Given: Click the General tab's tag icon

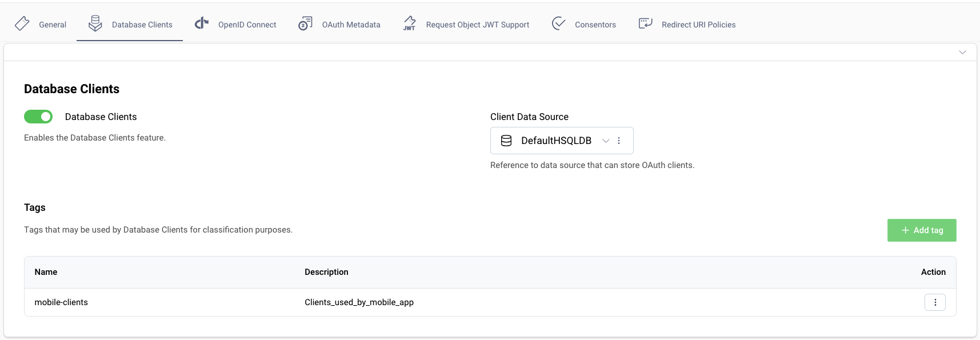Looking at the screenshot, I should point(22,23).
